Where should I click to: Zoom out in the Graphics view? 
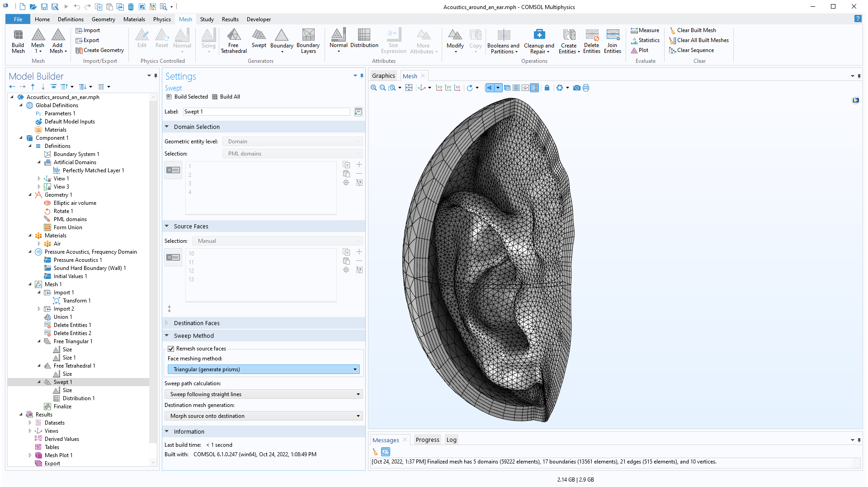click(x=382, y=88)
